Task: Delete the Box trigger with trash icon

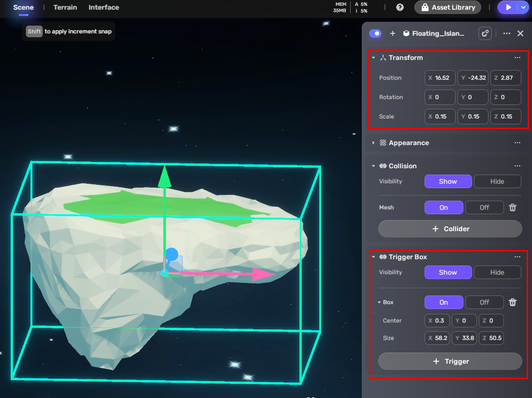Action: coord(513,302)
